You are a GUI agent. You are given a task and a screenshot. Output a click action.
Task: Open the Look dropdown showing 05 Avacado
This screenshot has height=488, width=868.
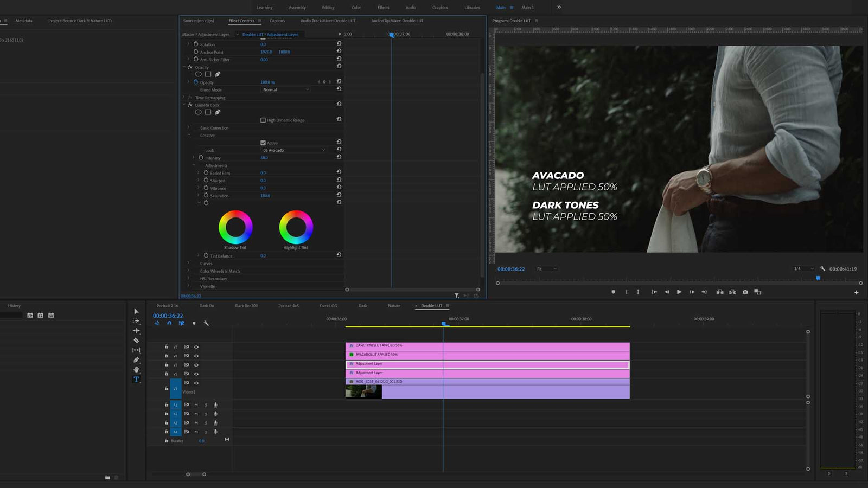[293, 150]
